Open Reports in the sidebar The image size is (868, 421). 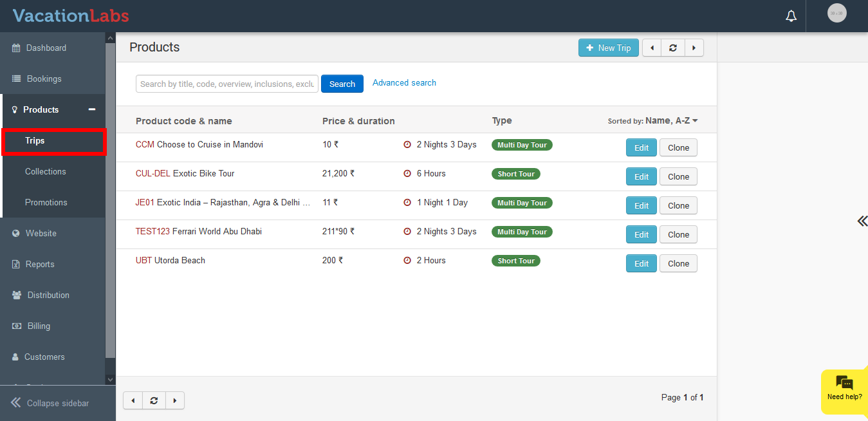39,264
